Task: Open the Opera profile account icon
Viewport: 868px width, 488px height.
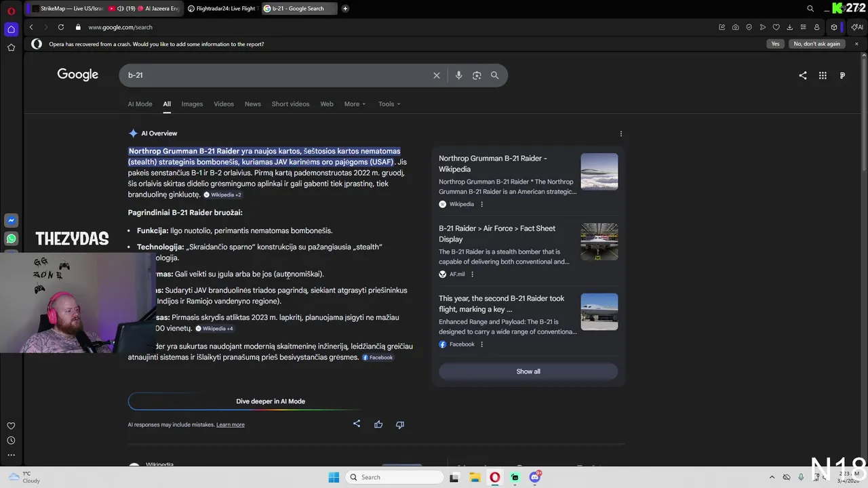Action: [816, 27]
